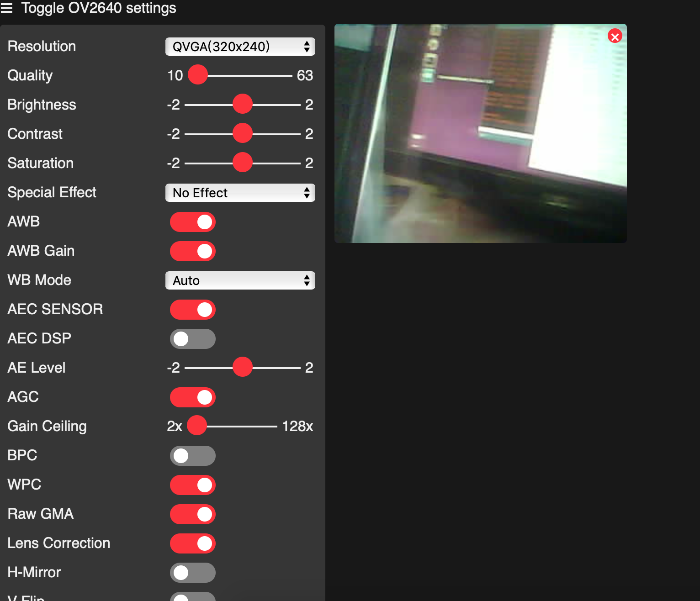Click the Quality slider handle
The height and width of the screenshot is (601, 700).
coord(198,75)
